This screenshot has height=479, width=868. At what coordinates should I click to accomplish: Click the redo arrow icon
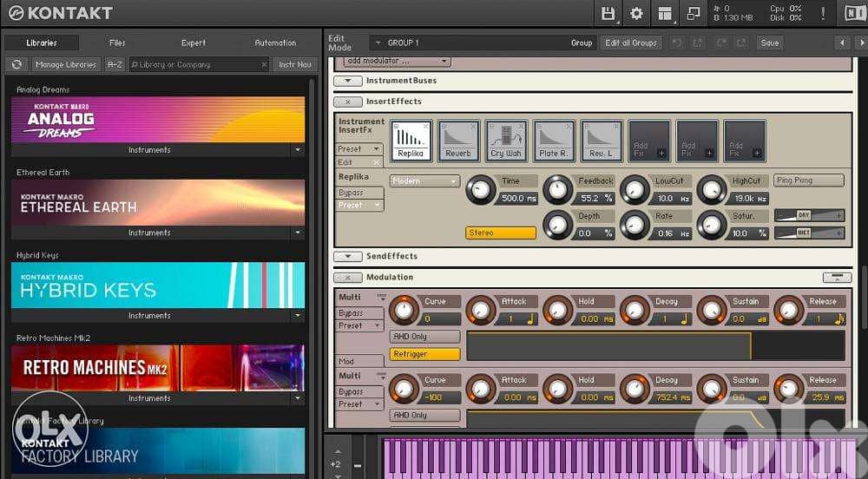coord(720,43)
